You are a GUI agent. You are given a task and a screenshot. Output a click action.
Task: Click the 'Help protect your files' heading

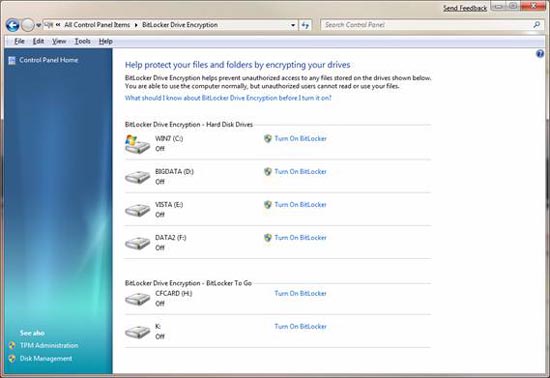pyautogui.click(x=237, y=65)
